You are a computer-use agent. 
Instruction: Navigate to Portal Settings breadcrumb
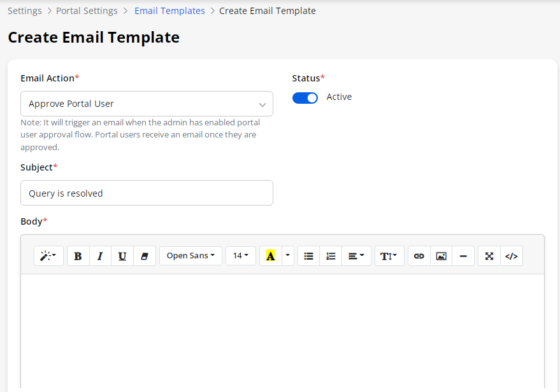tap(87, 11)
